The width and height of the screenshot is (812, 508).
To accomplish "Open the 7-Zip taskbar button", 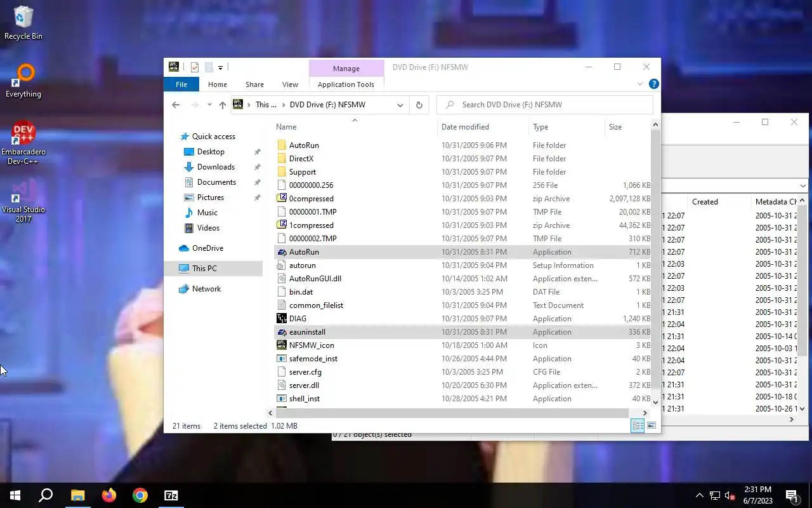I will pyautogui.click(x=171, y=495).
